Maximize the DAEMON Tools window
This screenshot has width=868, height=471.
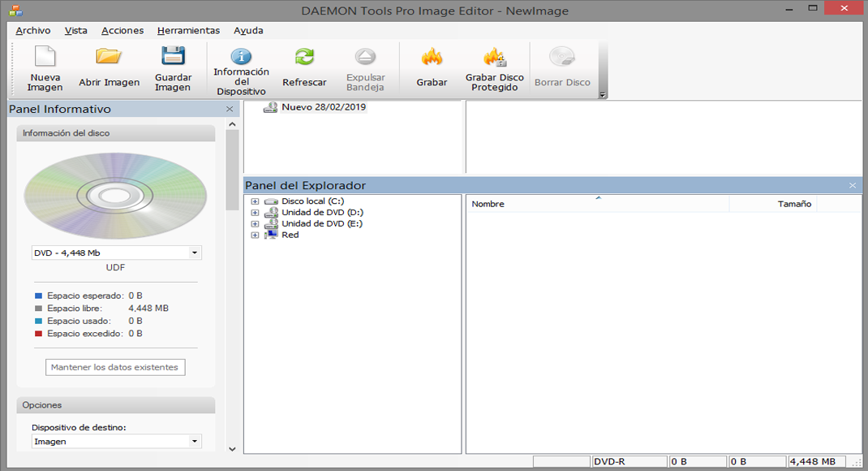(813, 9)
